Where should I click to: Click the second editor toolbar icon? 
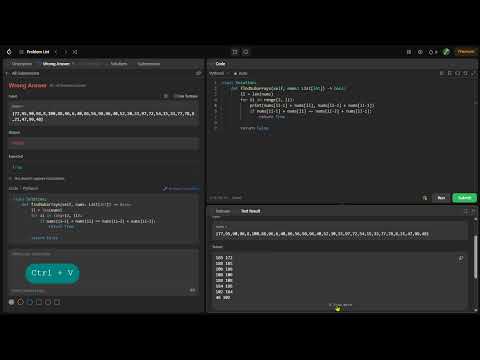click(x=450, y=73)
